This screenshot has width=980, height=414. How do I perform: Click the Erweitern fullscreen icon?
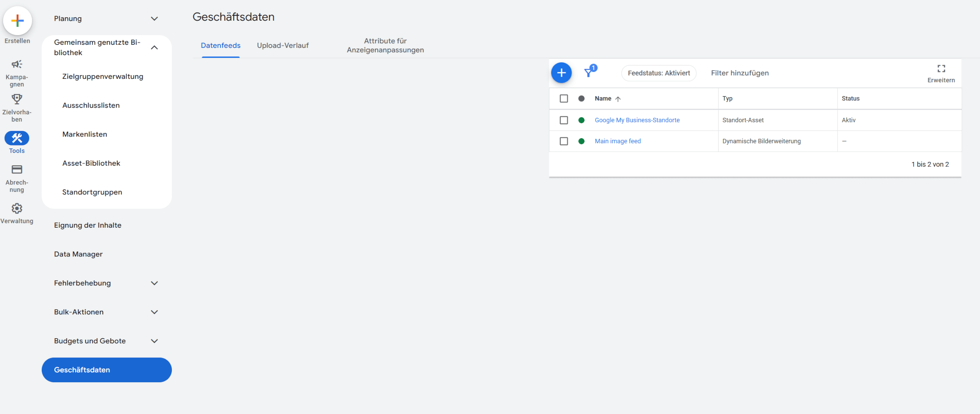[941, 69]
